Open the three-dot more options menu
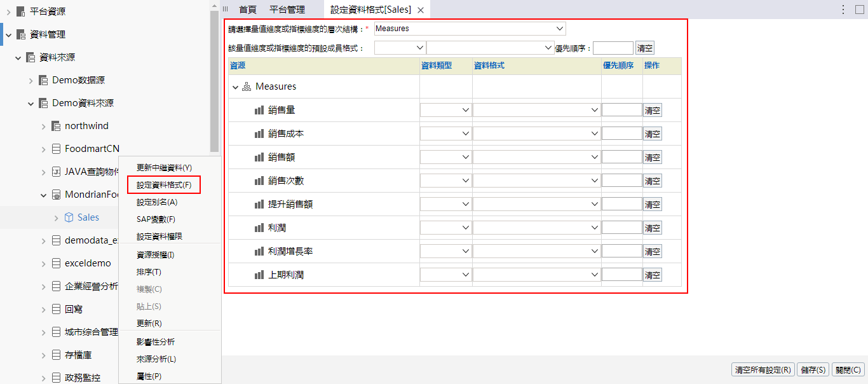This screenshot has height=384, width=868. tap(843, 10)
